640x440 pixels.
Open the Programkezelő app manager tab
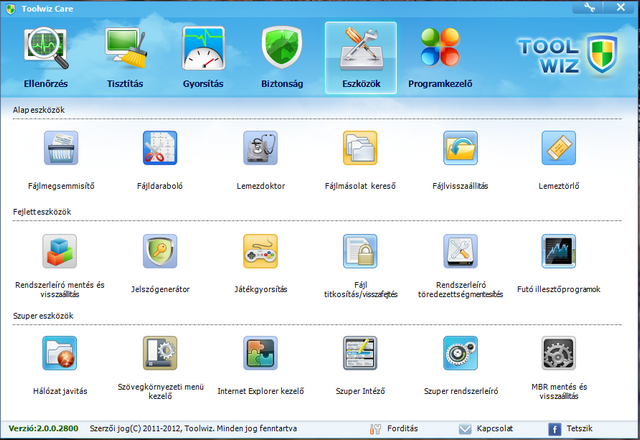(440, 58)
